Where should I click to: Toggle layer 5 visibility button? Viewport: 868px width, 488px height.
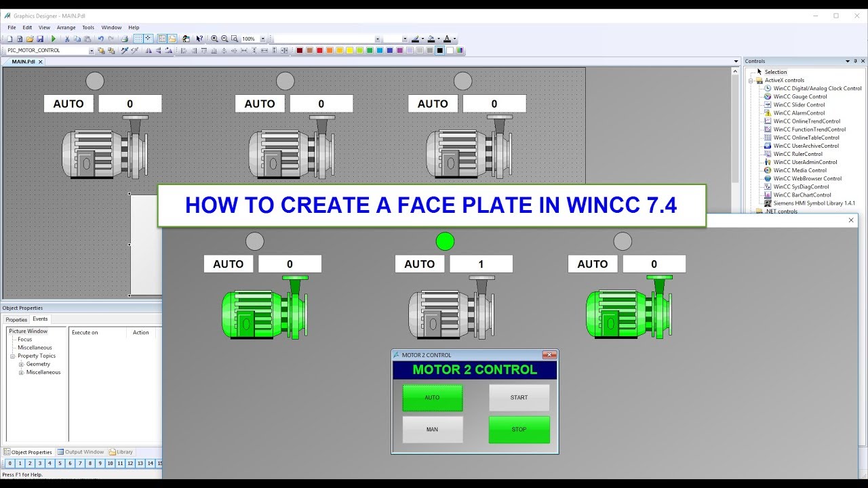[60, 464]
